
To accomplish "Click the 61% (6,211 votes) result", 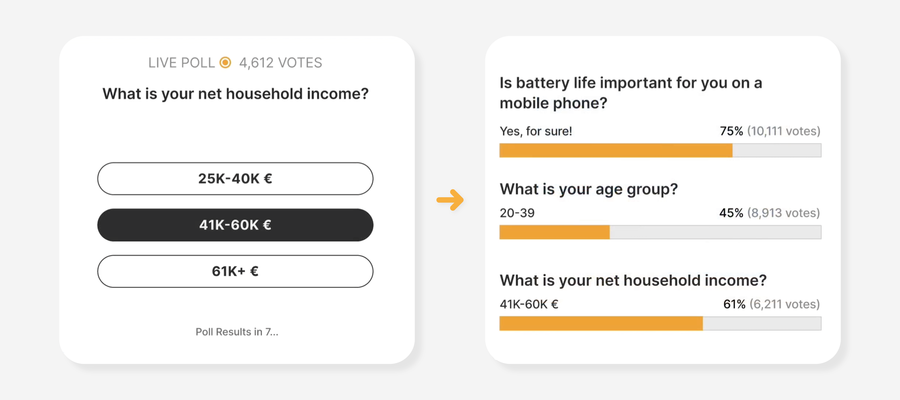I will tap(770, 304).
